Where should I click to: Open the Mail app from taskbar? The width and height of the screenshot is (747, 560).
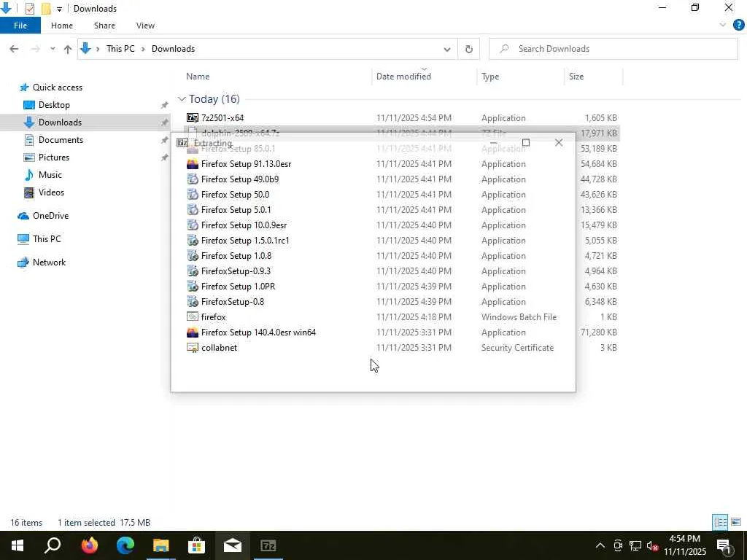tap(233, 545)
